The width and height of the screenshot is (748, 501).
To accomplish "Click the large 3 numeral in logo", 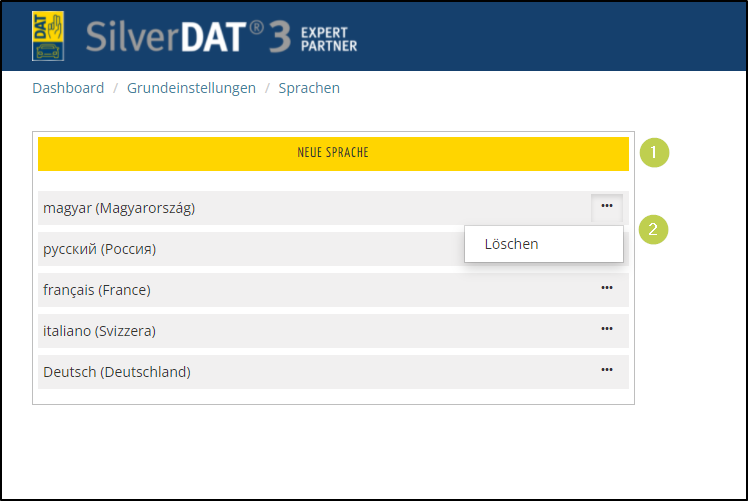I will click(x=280, y=36).
